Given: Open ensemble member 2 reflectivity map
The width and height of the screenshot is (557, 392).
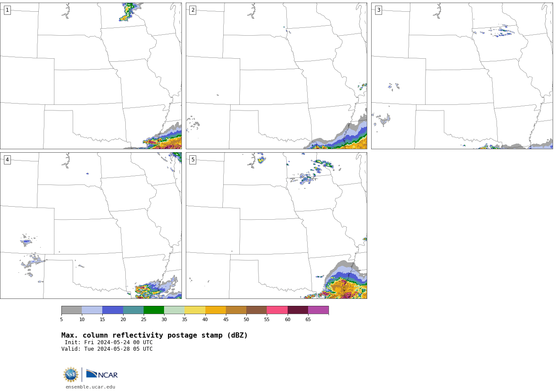Looking at the screenshot, I should pyautogui.click(x=276, y=76).
